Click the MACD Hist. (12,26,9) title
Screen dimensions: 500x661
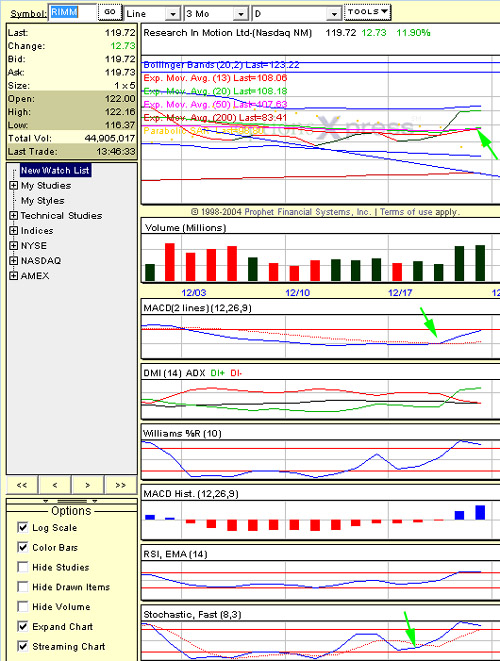click(x=191, y=494)
